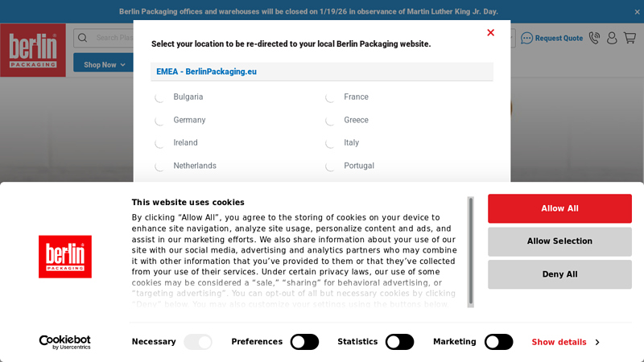Viewport: 644px width, 362px height.
Task: Click the search magnifier icon
Action: 83,38
